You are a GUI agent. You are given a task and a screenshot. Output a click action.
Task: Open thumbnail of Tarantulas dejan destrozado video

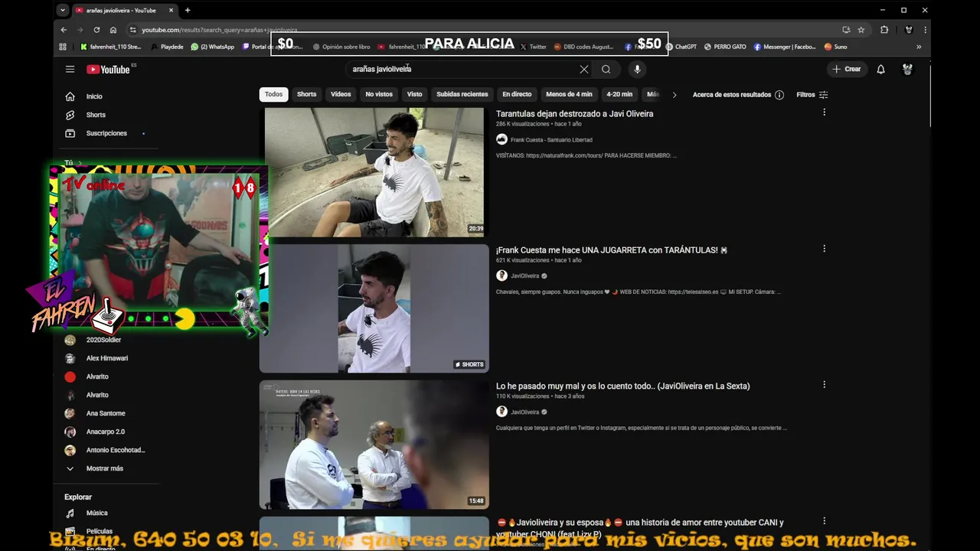coord(374,171)
